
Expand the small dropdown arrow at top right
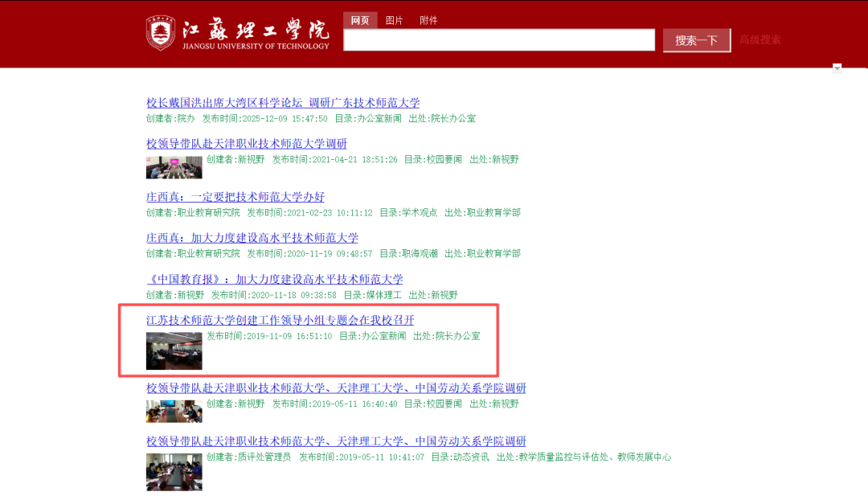click(838, 68)
